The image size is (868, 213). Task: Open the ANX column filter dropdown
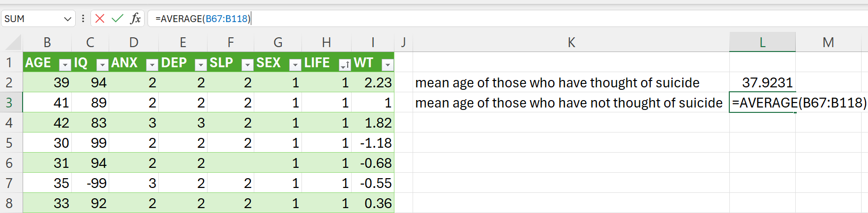point(152,64)
